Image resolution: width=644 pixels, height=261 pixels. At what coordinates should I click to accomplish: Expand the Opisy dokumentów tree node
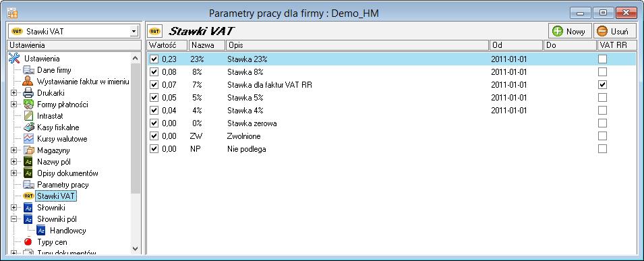(14, 173)
